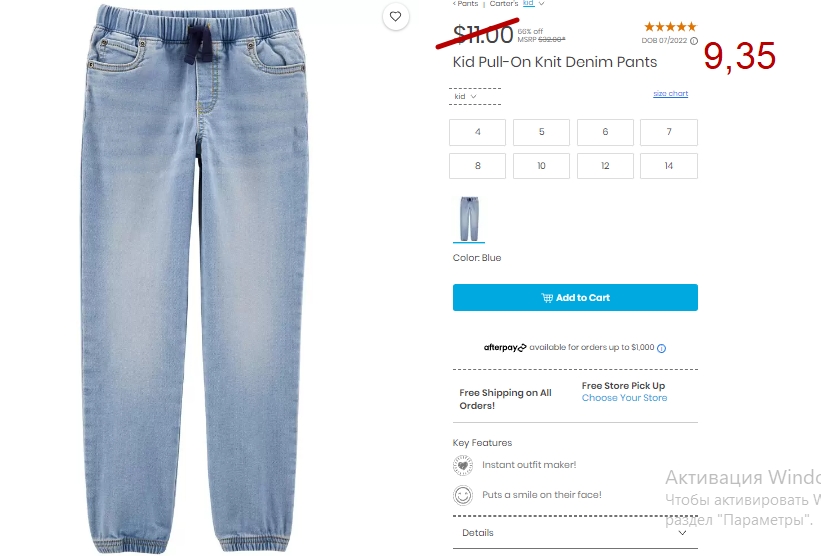The image size is (821, 556).
Task: Click the Afterpay info icon
Action: (x=661, y=348)
